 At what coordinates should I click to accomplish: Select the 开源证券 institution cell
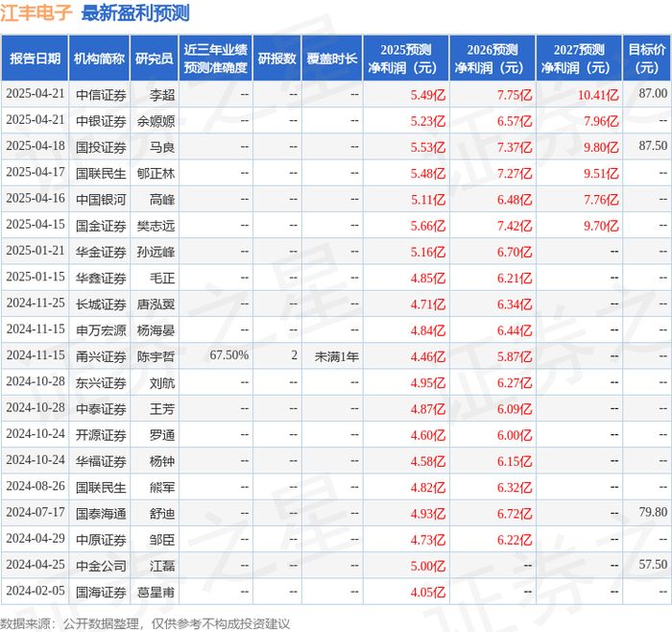(101, 435)
